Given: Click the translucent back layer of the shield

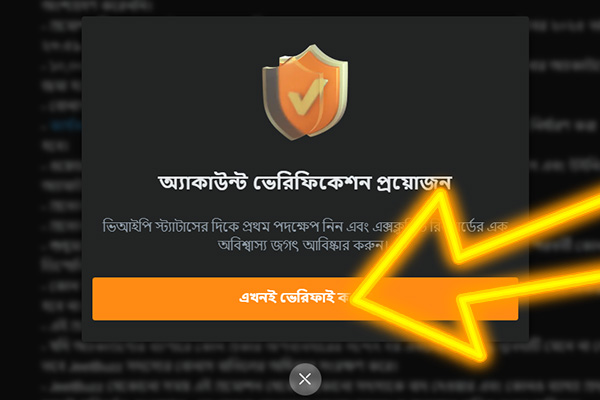Looking at the screenshot, I should (272, 100).
